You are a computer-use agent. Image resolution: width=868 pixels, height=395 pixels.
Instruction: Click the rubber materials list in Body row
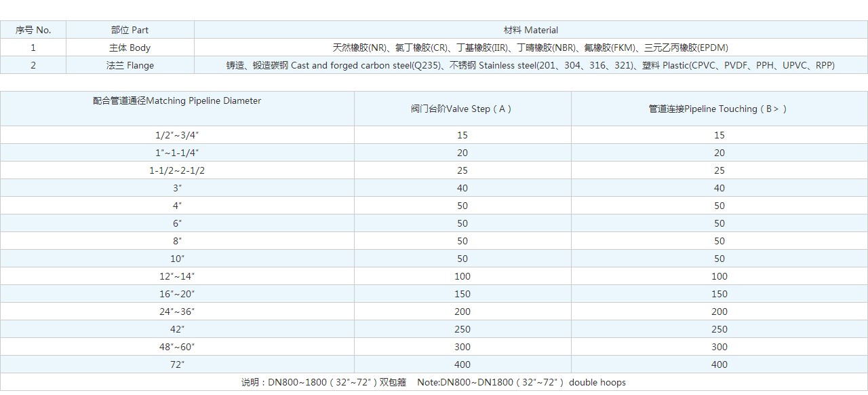pos(530,48)
